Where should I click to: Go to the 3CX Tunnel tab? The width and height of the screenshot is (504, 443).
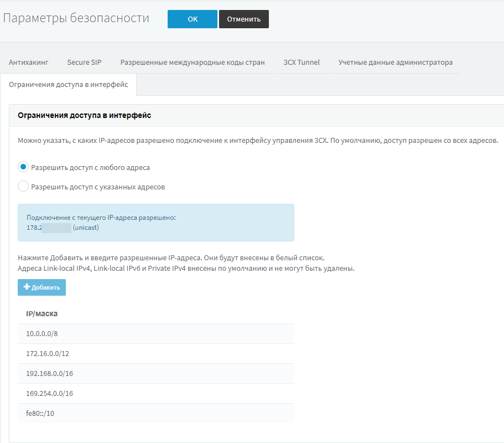point(302,63)
